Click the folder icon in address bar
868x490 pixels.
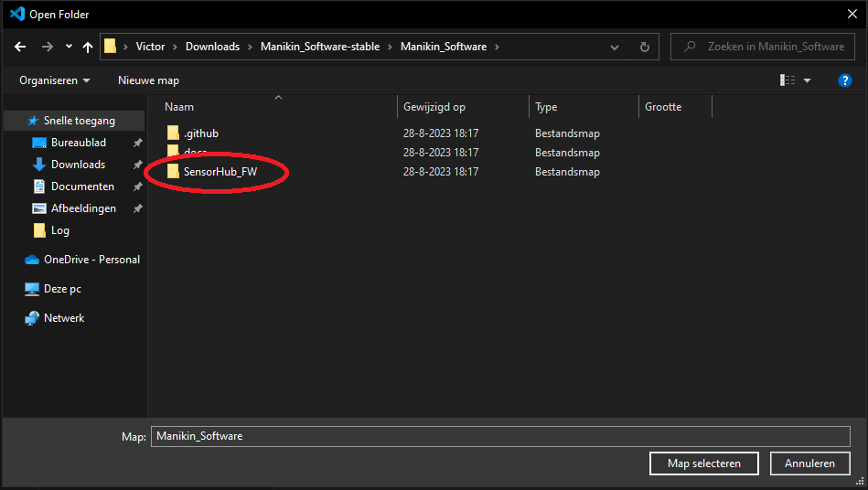click(110, 47)
